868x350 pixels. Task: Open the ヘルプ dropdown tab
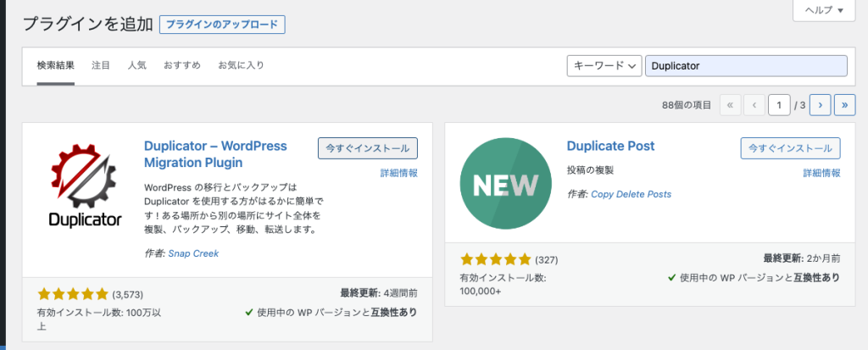point(824,10)
